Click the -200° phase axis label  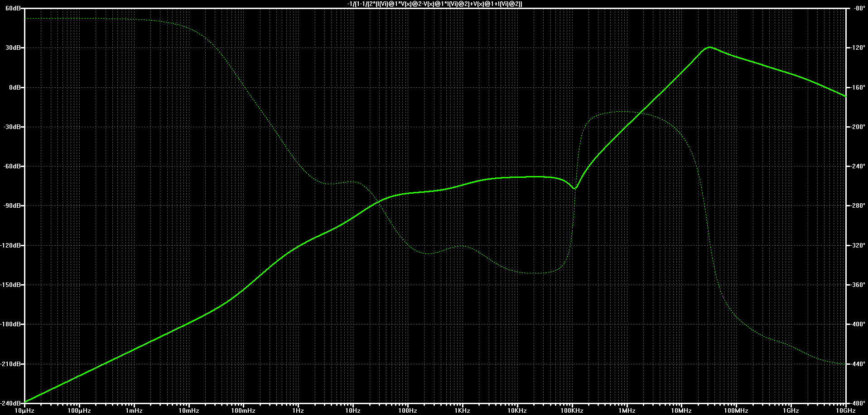coord(856,127)
